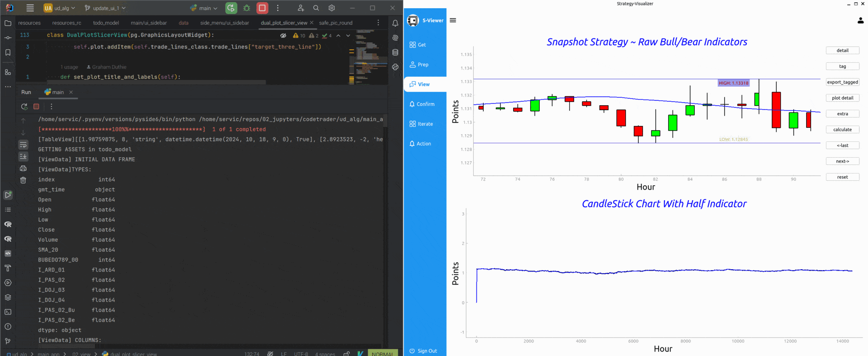Rerun the main configuration from top toolbar
The height and width of the screenshot is (356, 868).
[x=231, y=8]
